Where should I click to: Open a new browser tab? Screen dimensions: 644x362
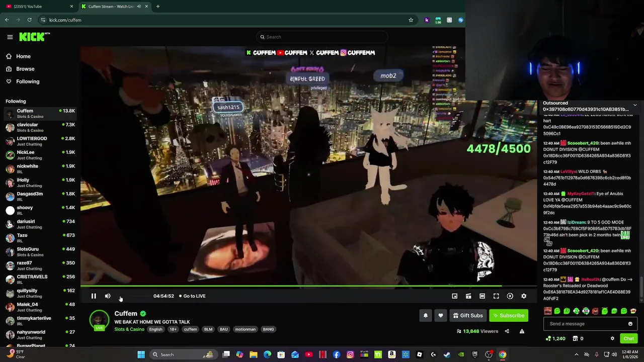click(x=157, y=7)
